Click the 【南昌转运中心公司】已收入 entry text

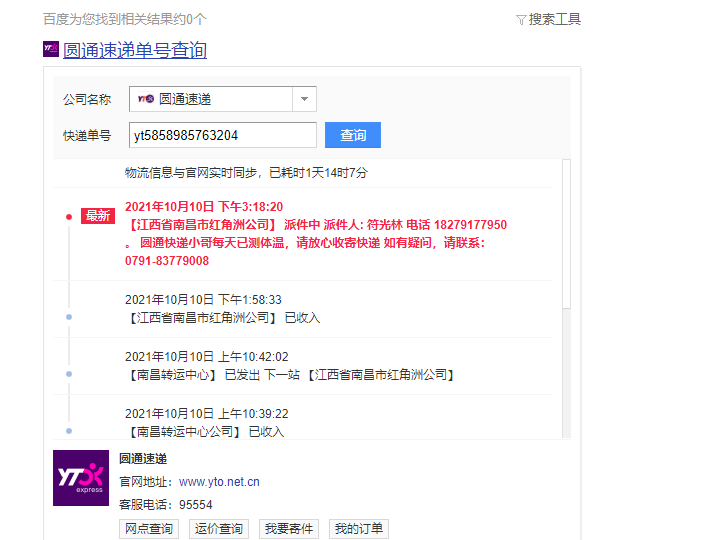pyautogui.click(x=205, y=432)
